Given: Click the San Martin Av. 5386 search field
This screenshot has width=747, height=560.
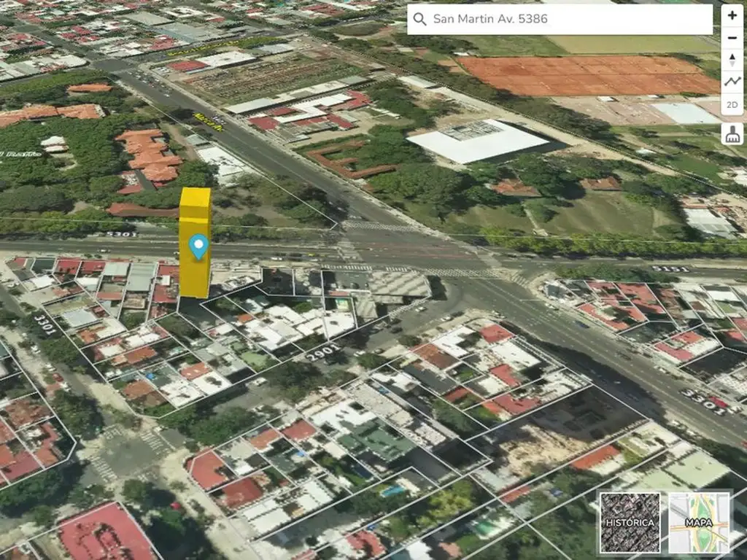Looking at the screenshot, I should click(x=569, y=20).
